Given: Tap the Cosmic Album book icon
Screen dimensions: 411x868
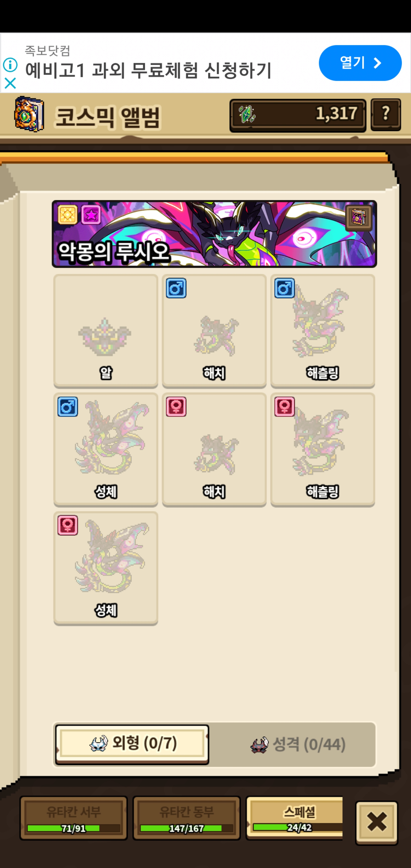Looking at the screenshot, I should pyautogui.click(x=29, y=114).
